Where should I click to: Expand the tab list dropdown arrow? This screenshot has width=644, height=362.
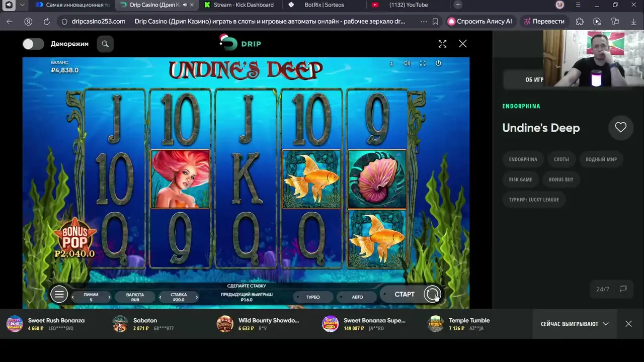tap(22, 5)
